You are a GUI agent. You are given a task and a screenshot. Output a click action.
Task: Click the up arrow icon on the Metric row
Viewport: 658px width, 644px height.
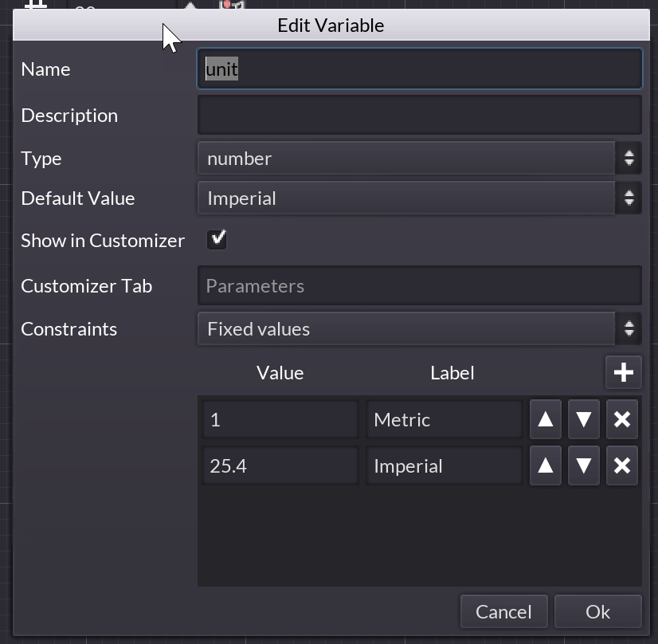pos(546,419)
